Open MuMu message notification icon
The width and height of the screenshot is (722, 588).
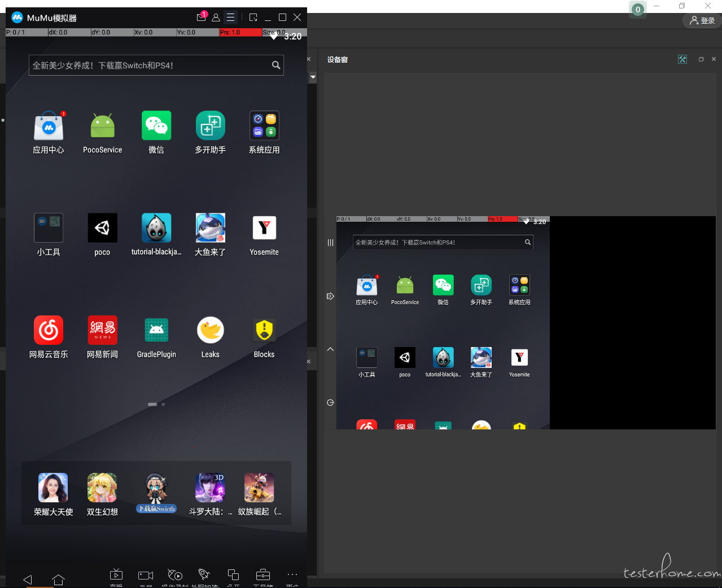click(x=202, y=17)
